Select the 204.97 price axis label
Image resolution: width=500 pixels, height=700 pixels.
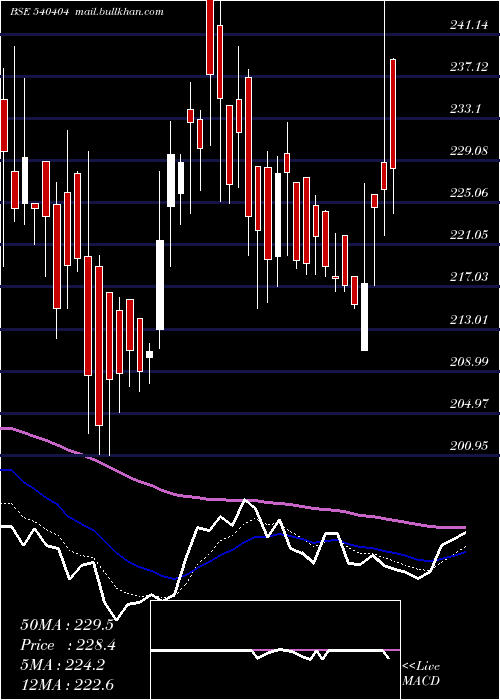tap(469, 404)
